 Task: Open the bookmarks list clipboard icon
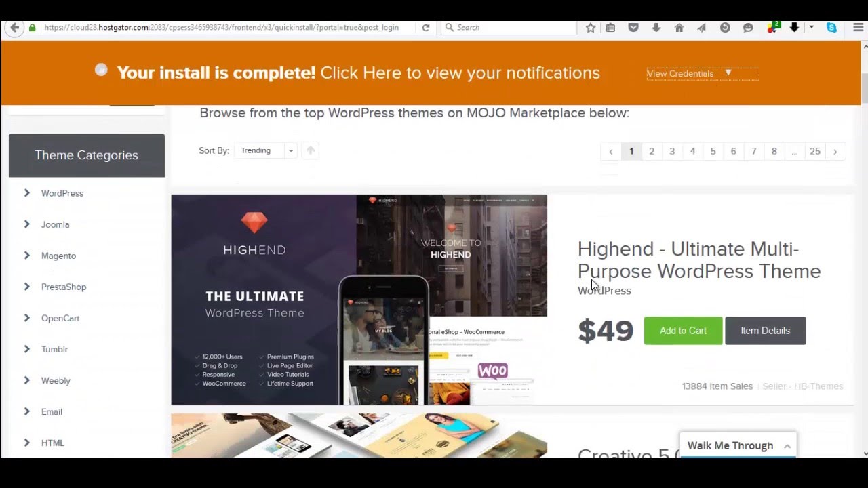click(x=611, y=28)
